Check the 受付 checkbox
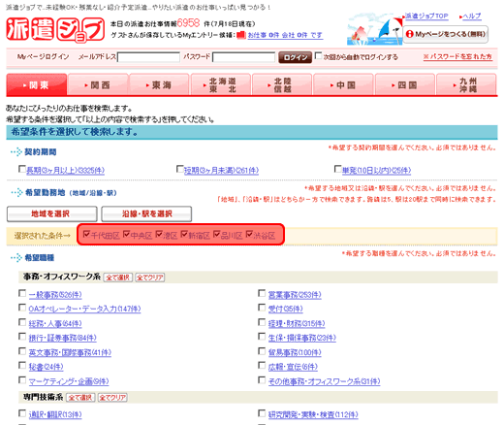The image size is (504, 425). [262, 308]
